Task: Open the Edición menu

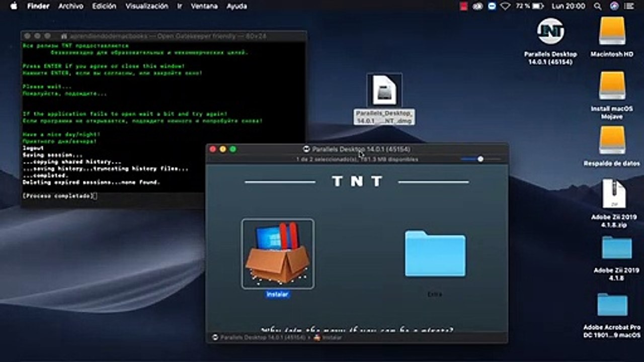Action: point(104,6)
